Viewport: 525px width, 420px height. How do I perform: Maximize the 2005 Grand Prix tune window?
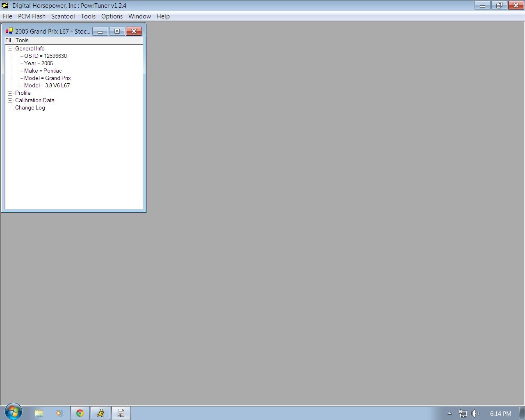tap(117, 32)
